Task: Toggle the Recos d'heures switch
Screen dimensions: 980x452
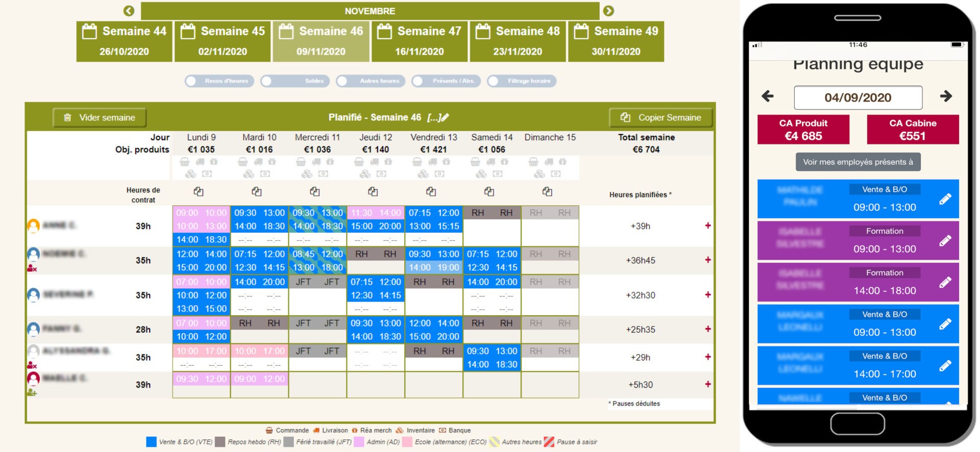Action: 219,81
